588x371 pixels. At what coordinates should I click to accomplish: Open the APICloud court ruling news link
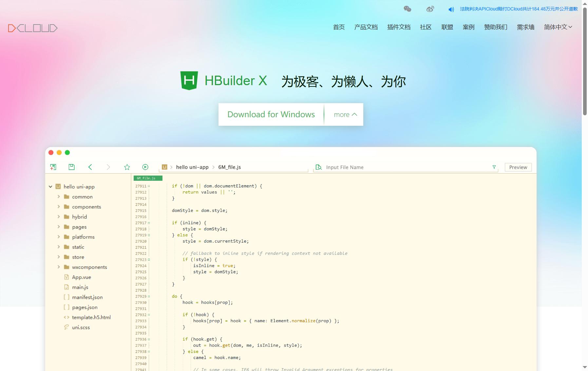pyautogui.click(x=519, y=9)
